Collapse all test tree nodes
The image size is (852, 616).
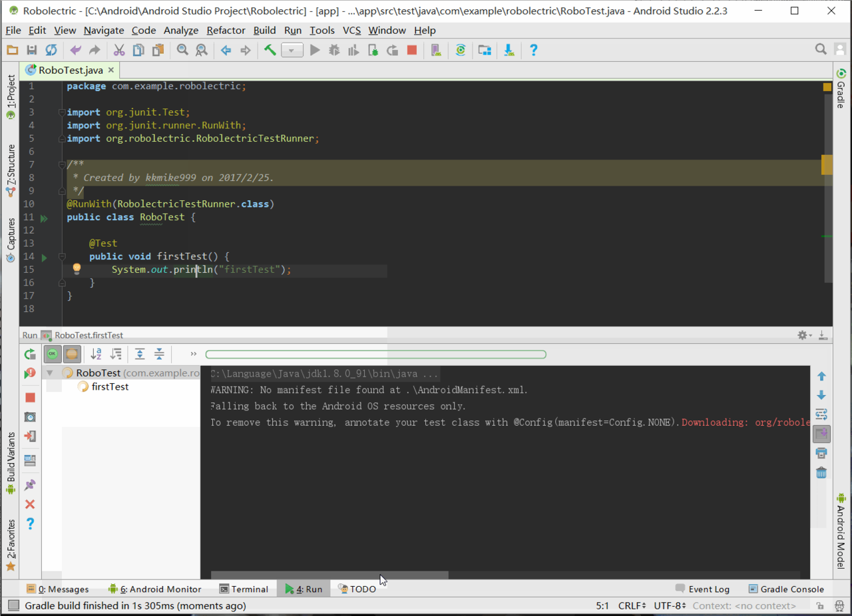[159, 354]
